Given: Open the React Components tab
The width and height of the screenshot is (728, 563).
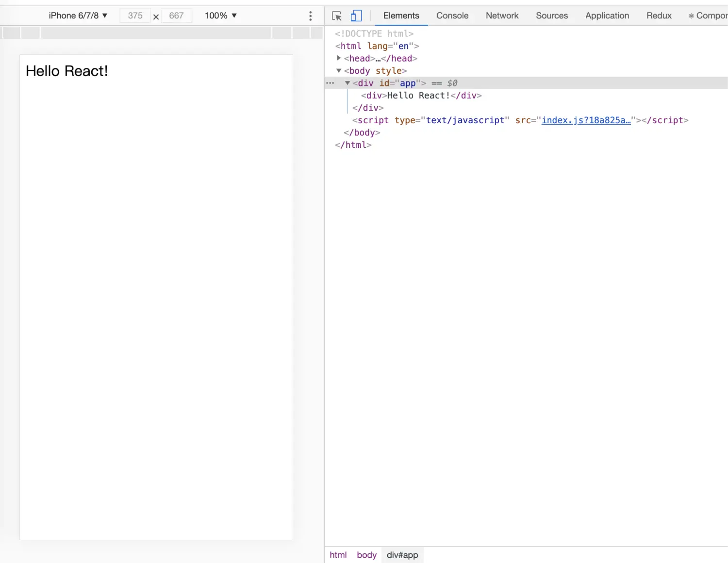Looking at the screenshot, I should coord(708,16).
